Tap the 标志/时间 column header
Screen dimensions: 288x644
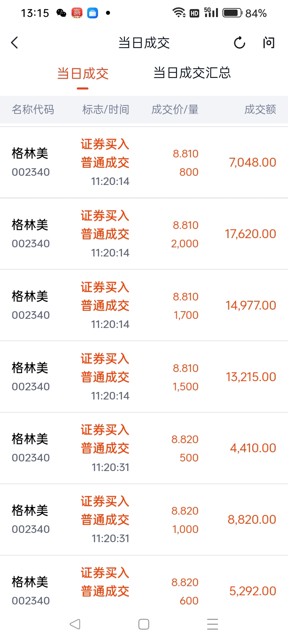[x=106, y=109]
